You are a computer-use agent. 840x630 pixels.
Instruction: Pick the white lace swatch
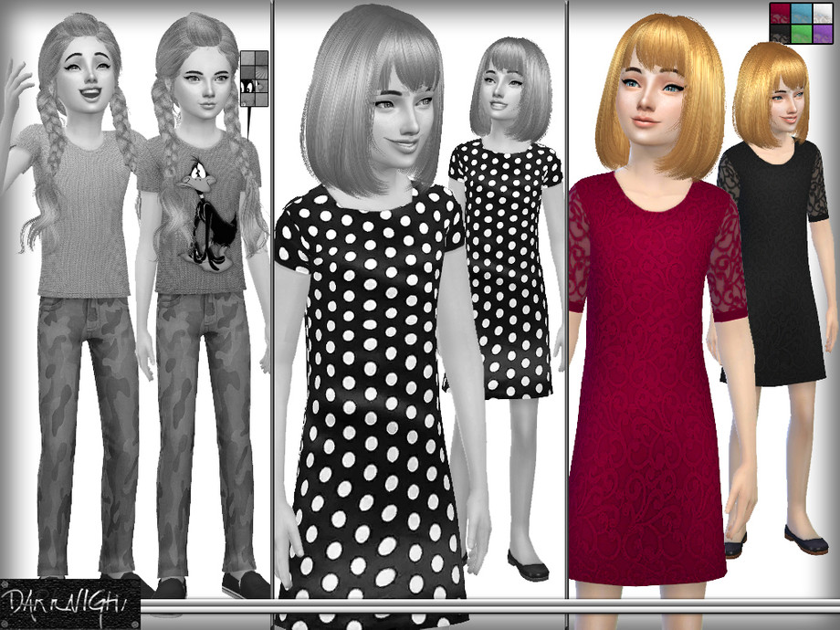pos(824,14)
